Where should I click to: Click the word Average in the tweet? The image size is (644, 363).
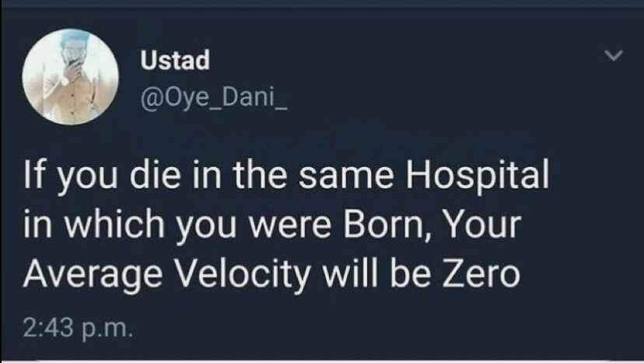[93, 275]
